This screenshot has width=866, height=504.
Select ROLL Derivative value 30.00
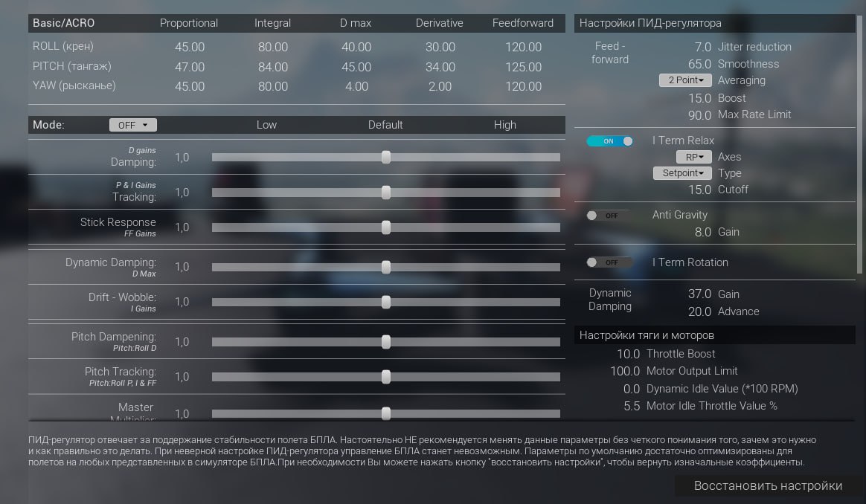[440, 47]
